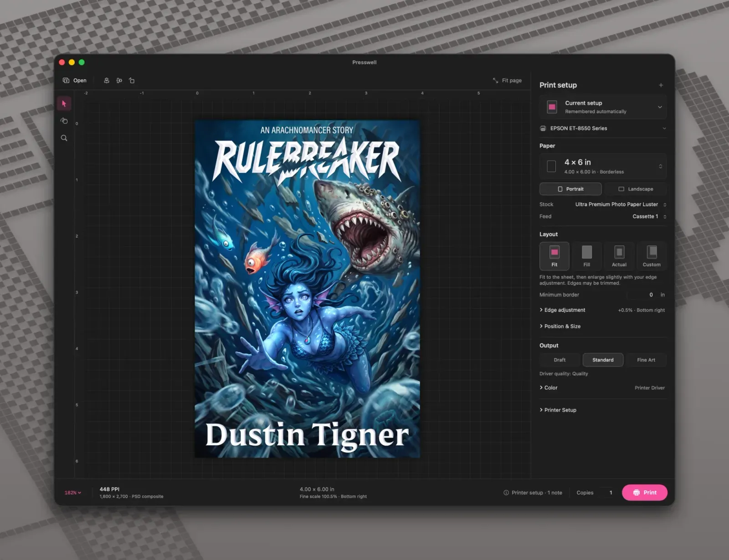Open the Stock paper type dropdown
729x560 pixels.
coord(621,204)
